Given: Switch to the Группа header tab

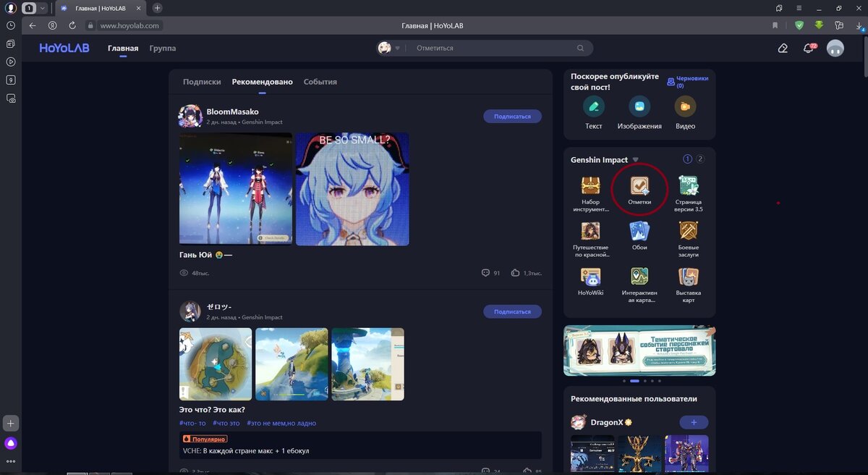Looking at the screenshot, I should coord(163,49).
